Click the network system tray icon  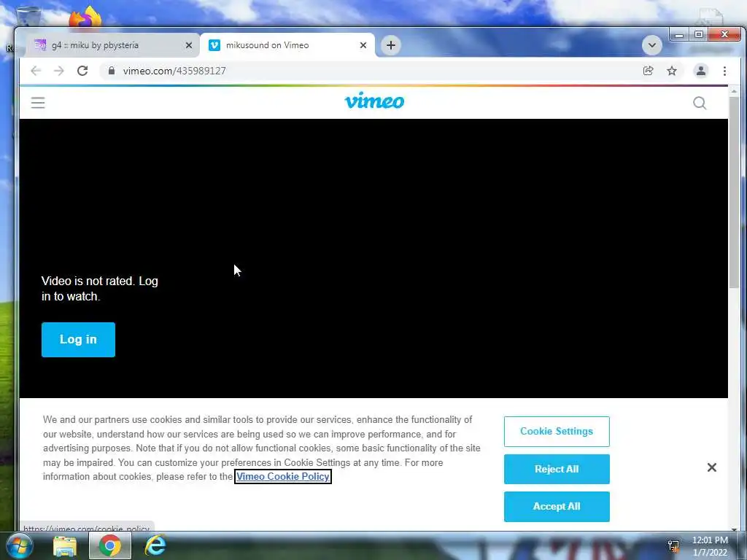pos(673,545)
